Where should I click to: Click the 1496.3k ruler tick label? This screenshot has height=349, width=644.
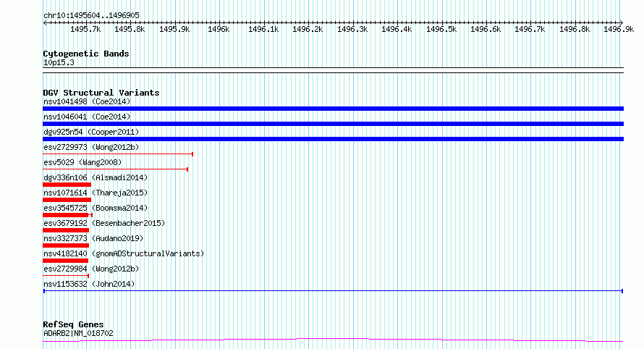pyautogui.click(x=352, y=29)
